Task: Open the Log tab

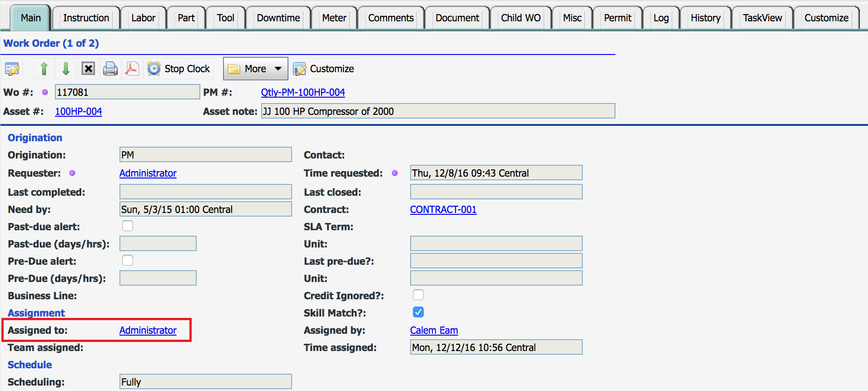Action: [661, 18]
